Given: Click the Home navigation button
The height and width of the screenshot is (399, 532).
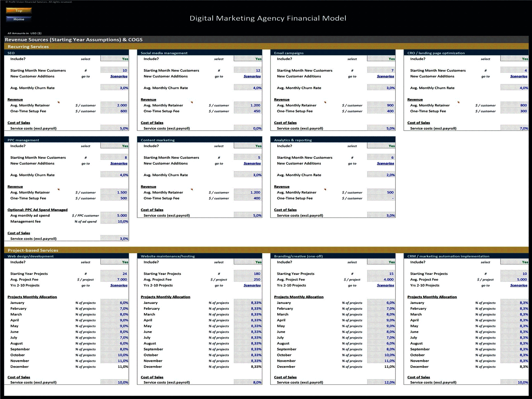Looking at the screenshot, I should 18,19.
